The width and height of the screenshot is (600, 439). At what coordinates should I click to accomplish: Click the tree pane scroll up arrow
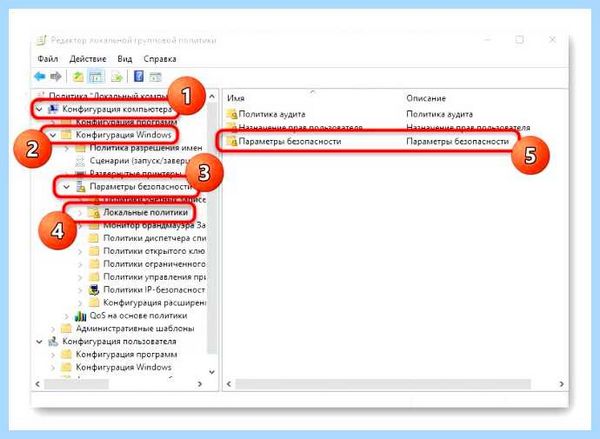point(212,96)
